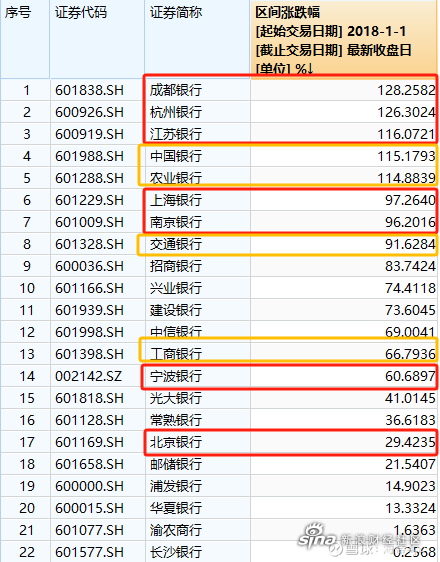
Task: Click stock code 601169.SH
Action: tap(90, 442)
